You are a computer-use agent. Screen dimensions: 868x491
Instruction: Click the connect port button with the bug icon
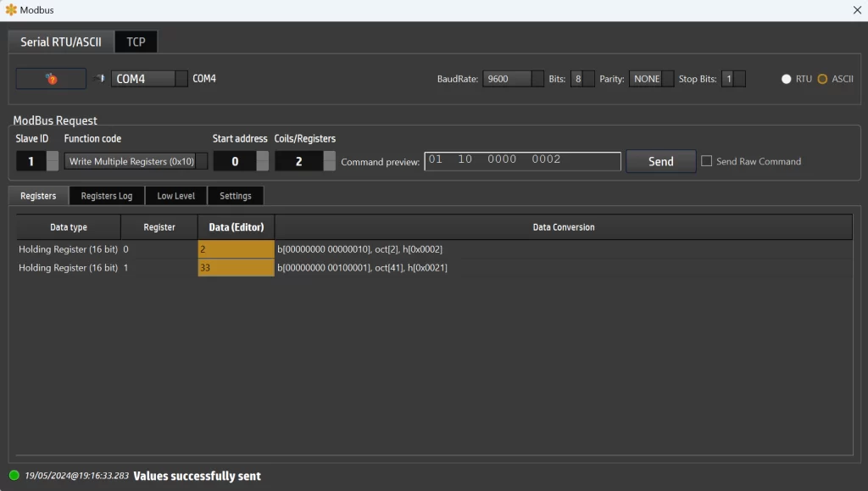click(51, 79)
